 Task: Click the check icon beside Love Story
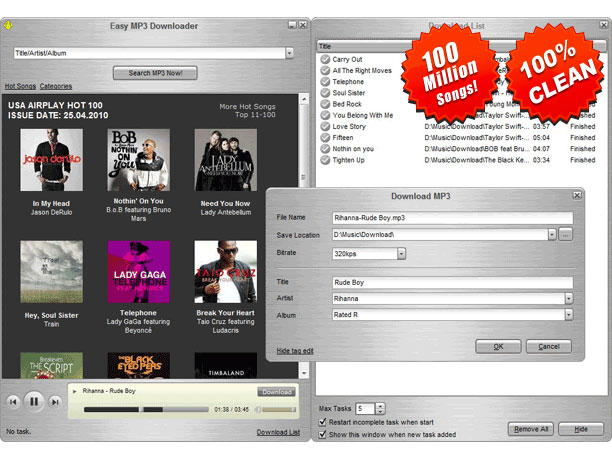tap(325, 126)
